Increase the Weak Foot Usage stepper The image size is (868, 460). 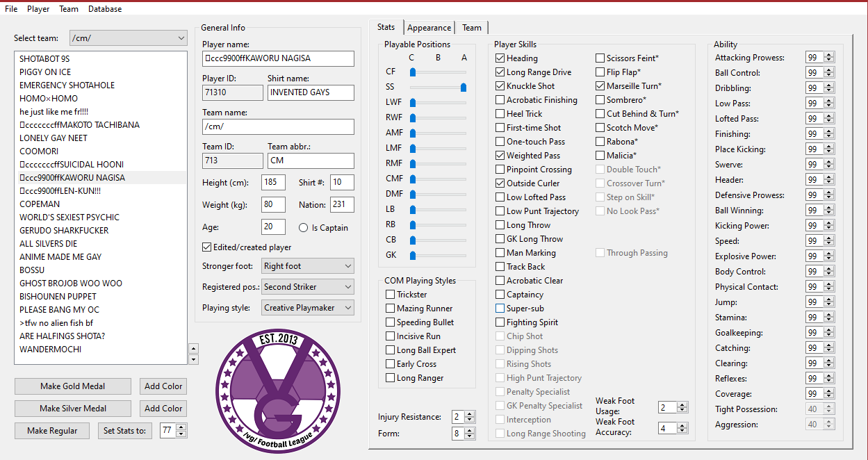coord(683,404)
